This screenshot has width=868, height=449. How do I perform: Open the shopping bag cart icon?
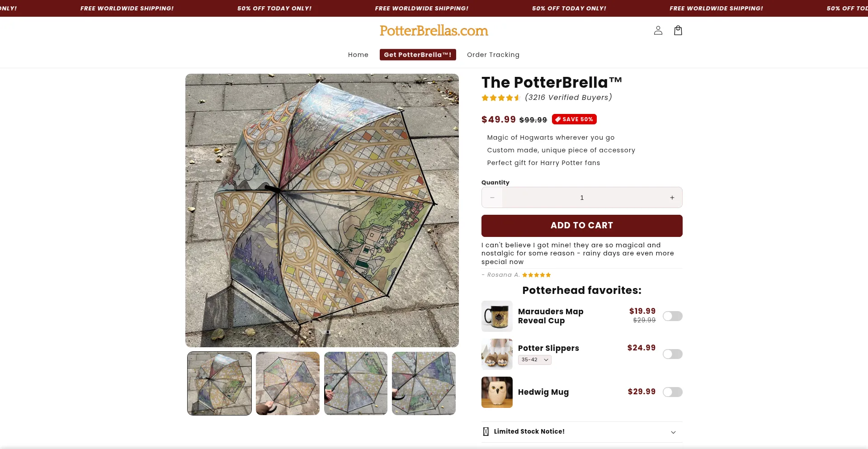pyautogui.click(x=678, y=30)
